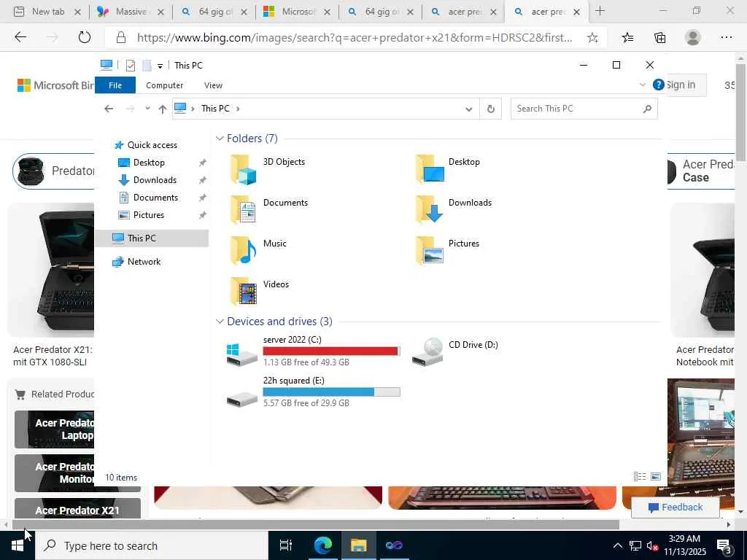Click Sign in on Bing page
The width and height of the screenshot is (747, 560).
pos(681,85)
